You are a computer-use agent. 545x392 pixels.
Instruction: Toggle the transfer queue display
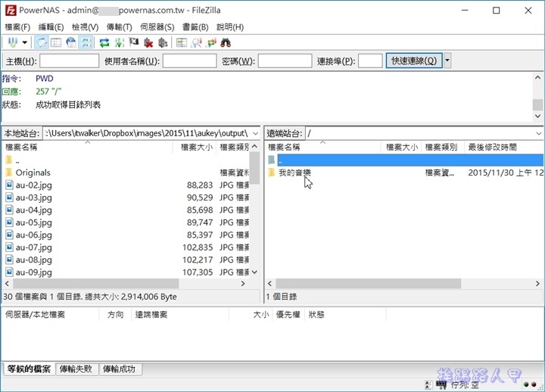[x=86, y=42]
